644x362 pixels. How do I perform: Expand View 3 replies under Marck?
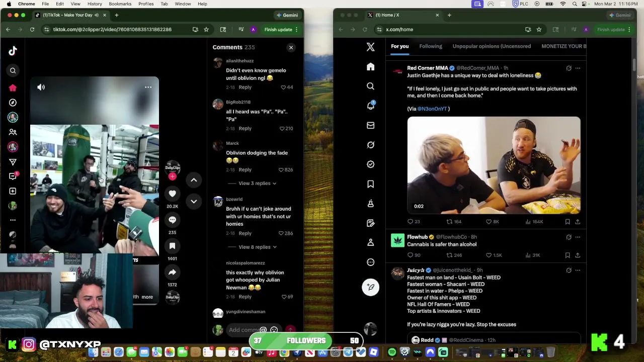click(x=257, y=184)
